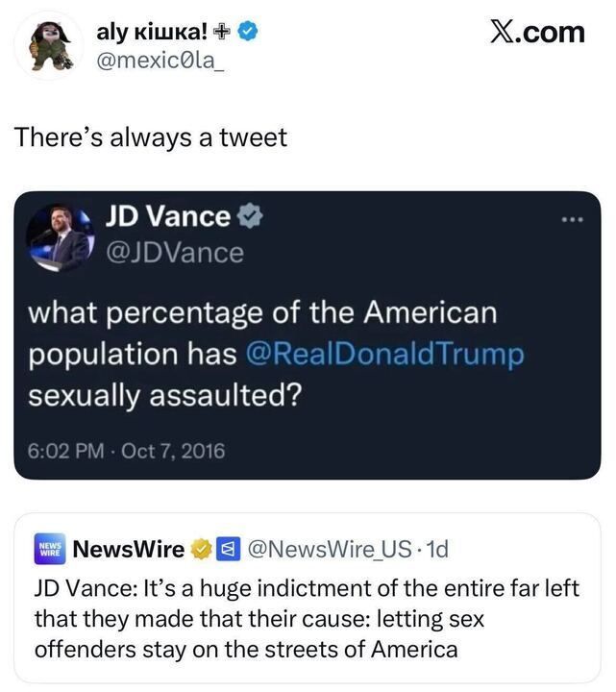Click the verified badge next to JD Vance
Screen dimensions: 616x692
point(248,218)
